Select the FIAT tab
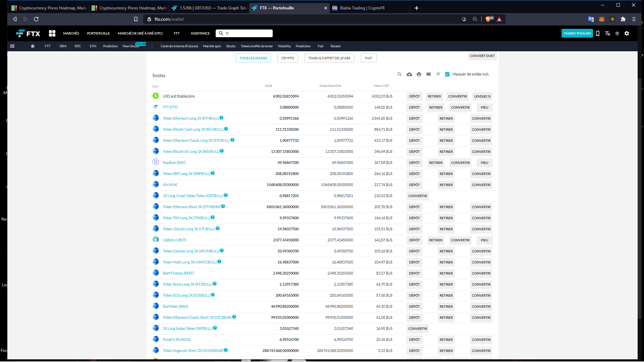This screenshot has width=644, height=362. (368, 58)
